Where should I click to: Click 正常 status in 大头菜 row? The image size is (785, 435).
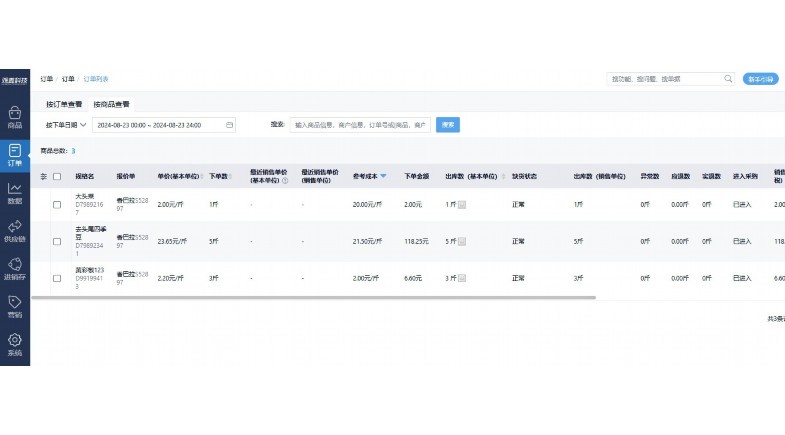point(518,204)
